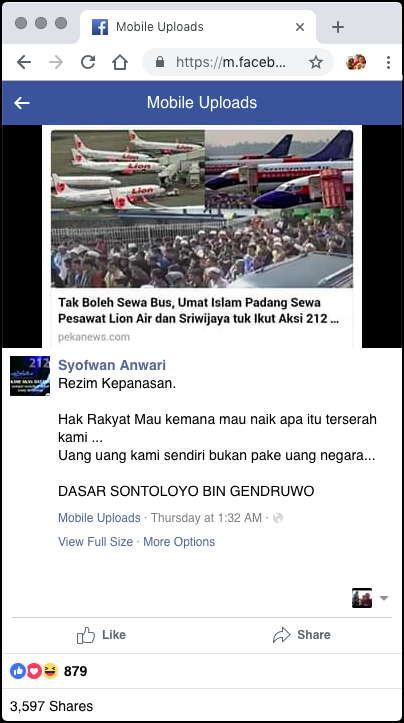Open Syofwan Anwari's profile link
The width and height of the screenshot is (404, 723).
pyautogui.click(x=112, y=365)
